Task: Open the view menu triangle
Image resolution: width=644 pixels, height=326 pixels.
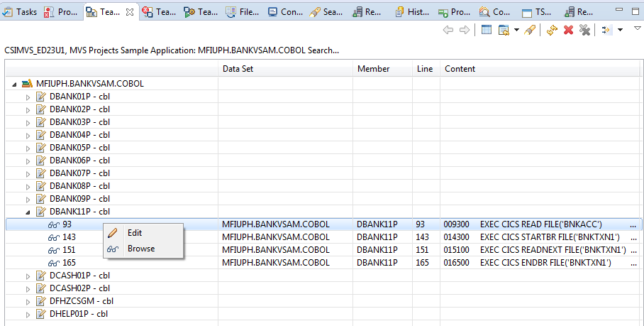Action: click(638, 28)
